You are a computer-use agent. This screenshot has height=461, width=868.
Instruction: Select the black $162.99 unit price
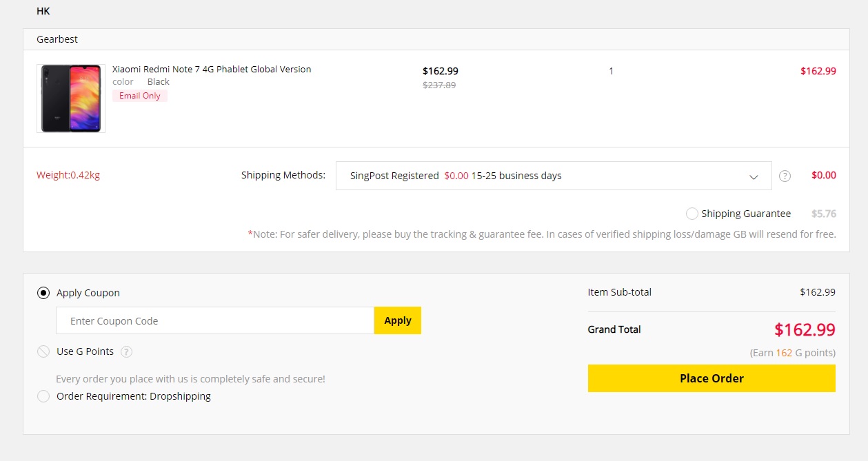441,71
